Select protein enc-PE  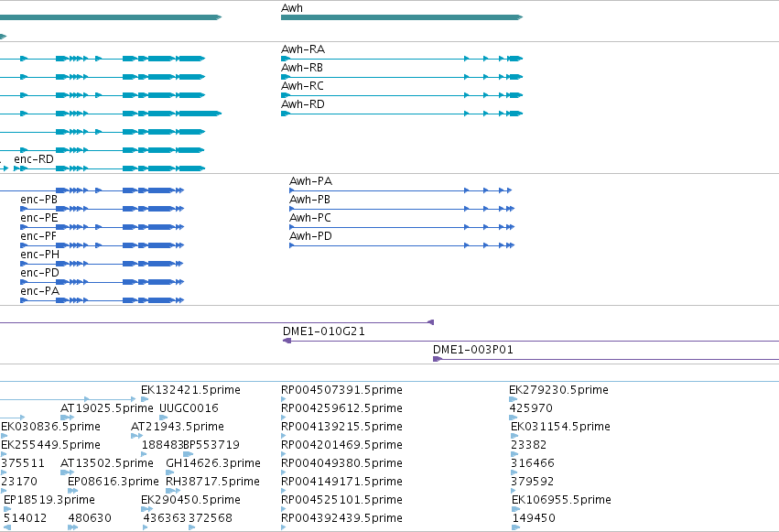point(103,227)
